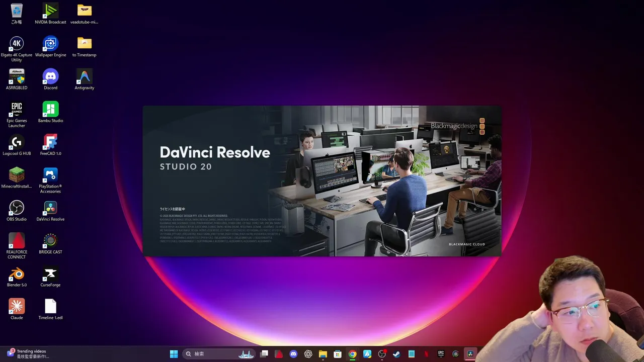Open Steam from the taskbar

pos(396,354)
